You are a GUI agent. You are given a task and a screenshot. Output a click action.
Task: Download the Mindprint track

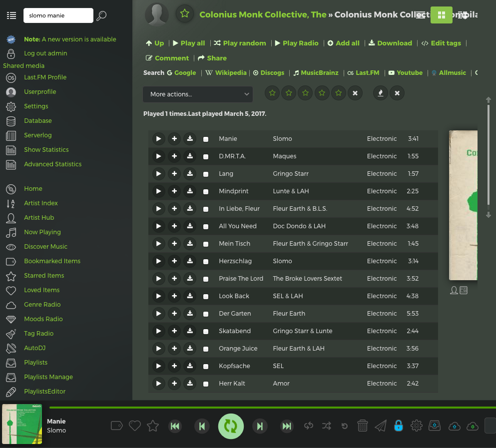190,191
